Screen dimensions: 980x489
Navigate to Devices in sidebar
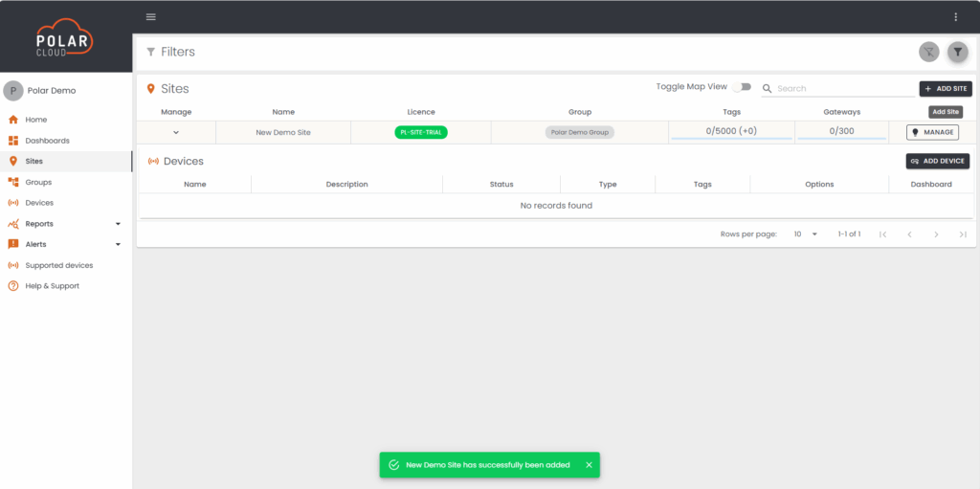tap(39, 203)
